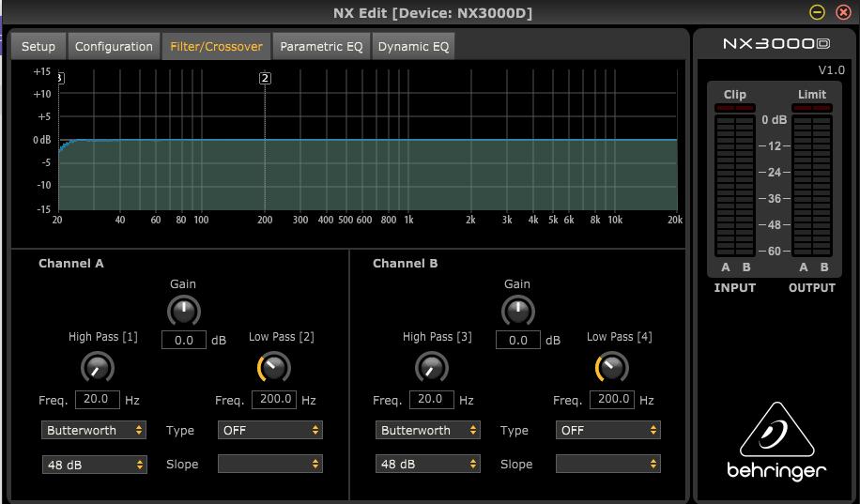Select marker 2 on the frequency graph
The image size is (860, 504).
[265, 79]
